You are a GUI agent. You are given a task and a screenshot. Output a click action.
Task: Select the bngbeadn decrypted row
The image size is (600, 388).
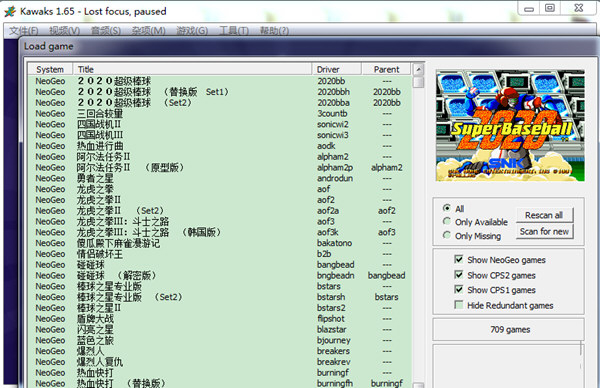(x=220, y=276)
